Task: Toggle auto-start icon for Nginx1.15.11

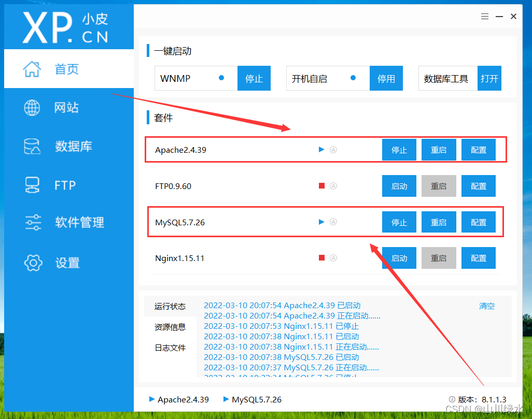Action: [333, 258]
